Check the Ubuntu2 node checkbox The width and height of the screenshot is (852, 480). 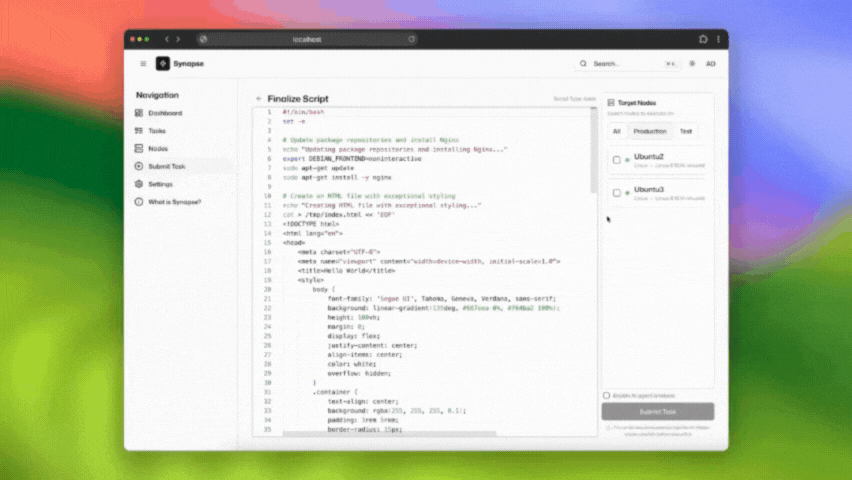click(617, 160)
